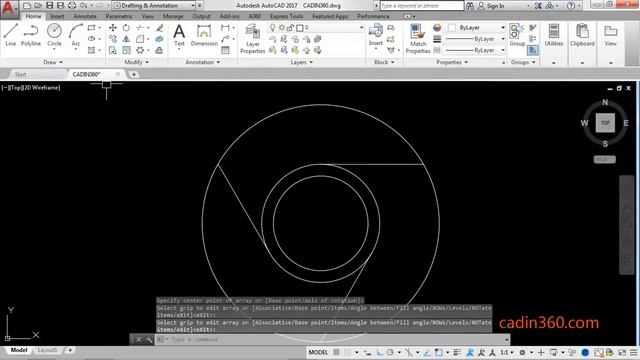Click TOP face on the ViewCube
The height and width of the screenshot is (360, 640).
pos(605,123)
